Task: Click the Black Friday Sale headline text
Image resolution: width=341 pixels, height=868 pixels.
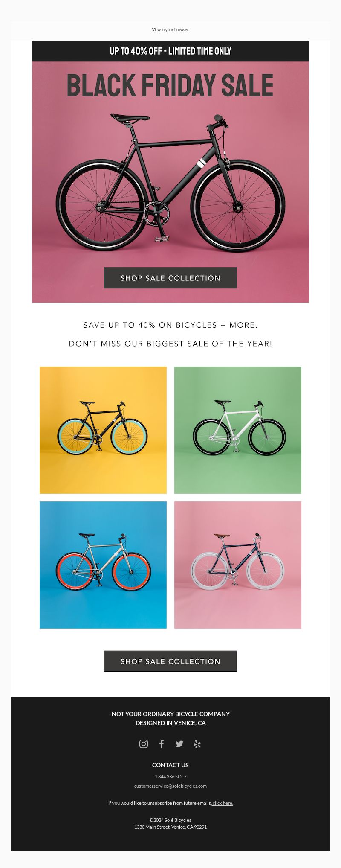Action: point(170,85)
